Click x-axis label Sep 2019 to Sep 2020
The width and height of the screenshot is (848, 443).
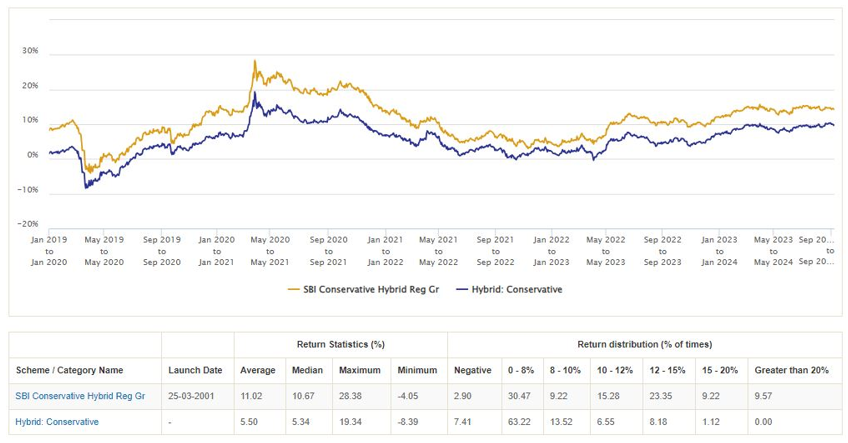click(162, 251)
